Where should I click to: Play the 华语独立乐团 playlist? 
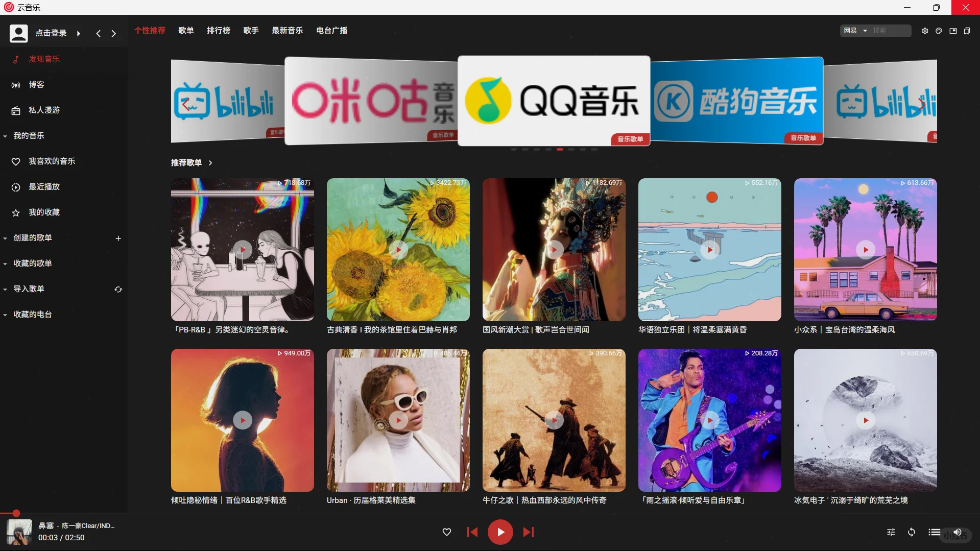coord(710,250)
